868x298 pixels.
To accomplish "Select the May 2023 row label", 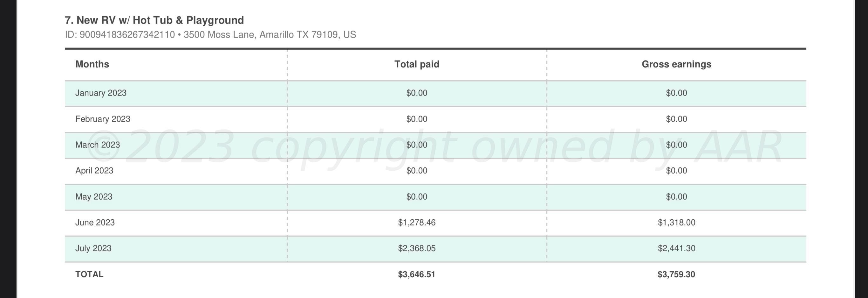I will 94,197.
